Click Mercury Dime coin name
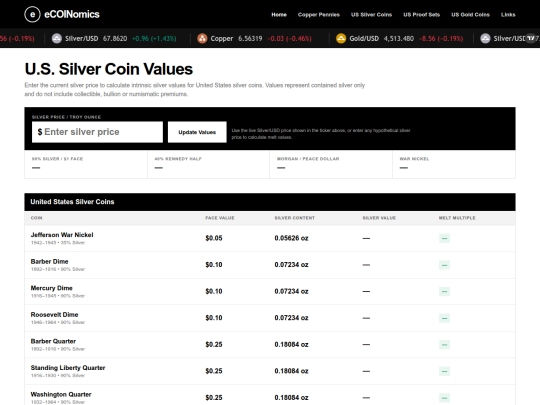This screenshot has width=540, height=405. [52, 288]
